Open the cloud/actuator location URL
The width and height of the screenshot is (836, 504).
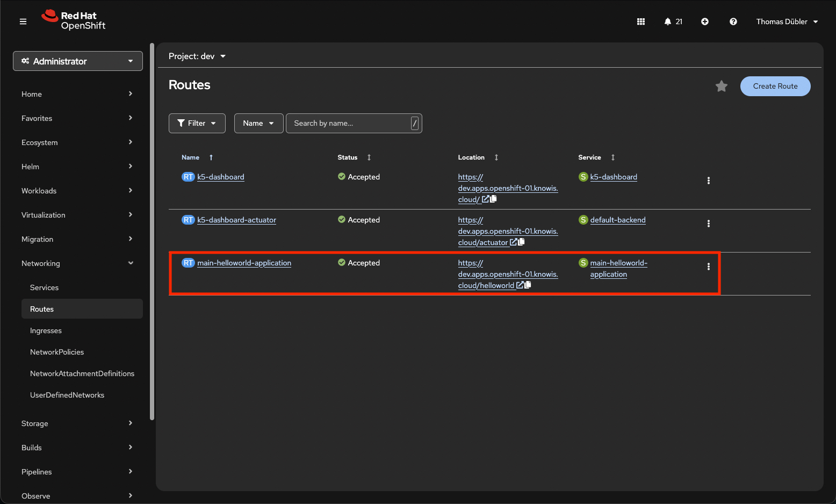click(x=508, y=231)
